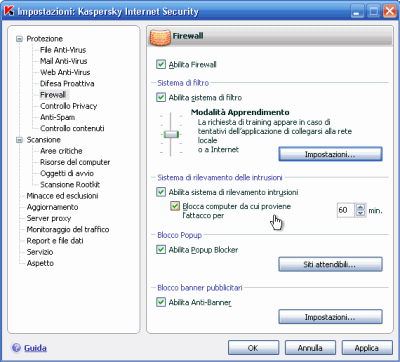This screenshot has width=400, height=362.
Task: Open the Guida help link
Action: click(x=35, y=348)
